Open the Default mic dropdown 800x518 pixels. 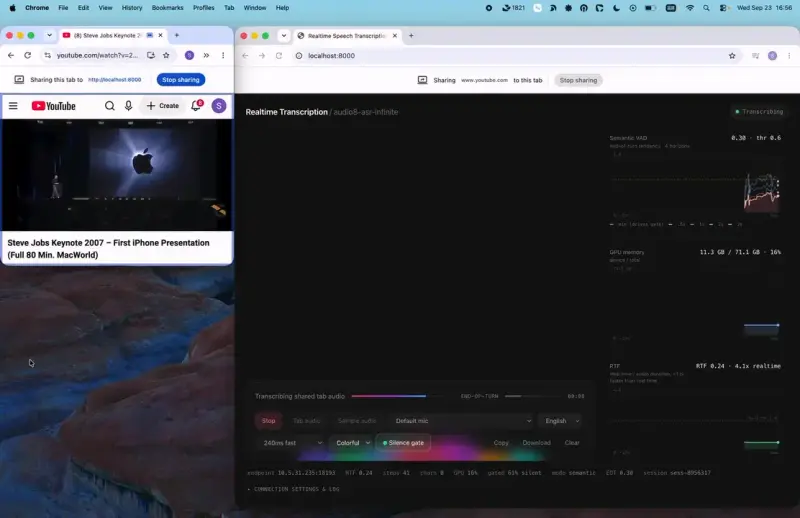tap(463, 421)
